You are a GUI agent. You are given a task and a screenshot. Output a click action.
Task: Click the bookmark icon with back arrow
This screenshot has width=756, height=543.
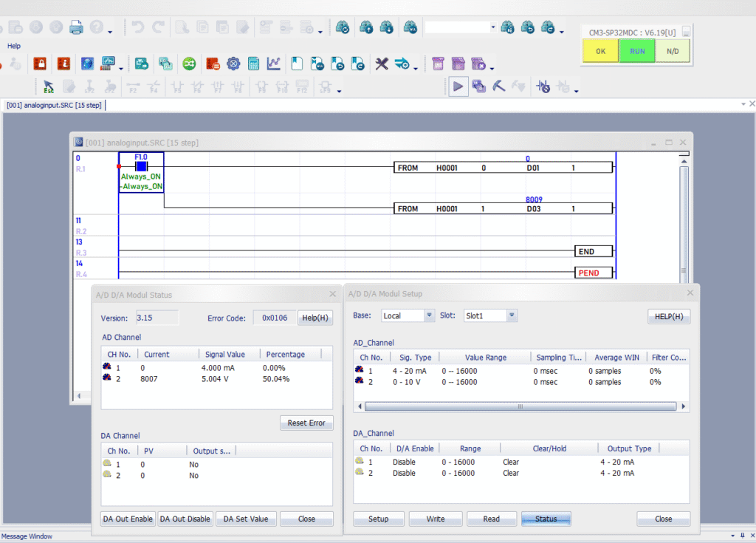pos(337,64)
